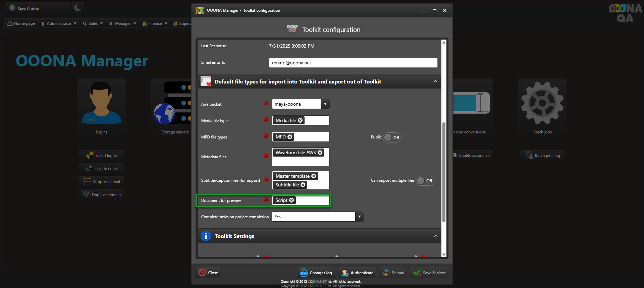Toggle dark mode moon icon

[77, 8]
